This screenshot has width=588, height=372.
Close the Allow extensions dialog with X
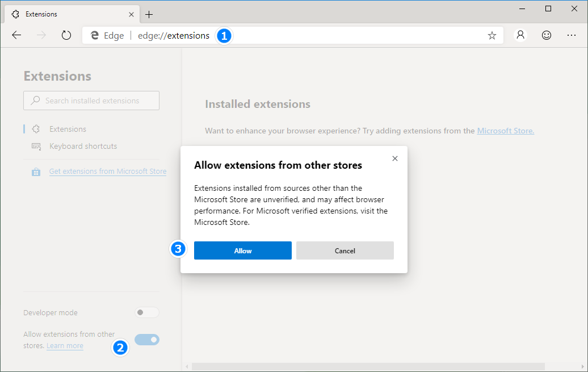click(395, 158)
